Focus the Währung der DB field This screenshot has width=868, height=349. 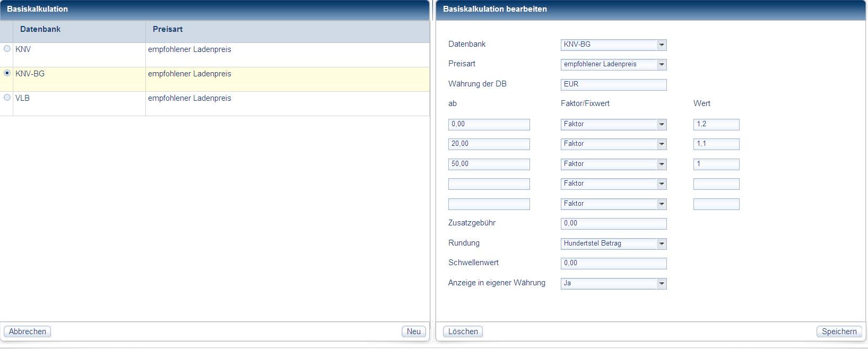tap(613, 85)
